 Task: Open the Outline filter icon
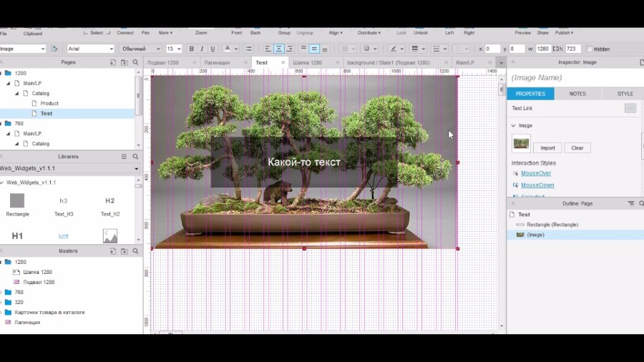click(631, 204)
